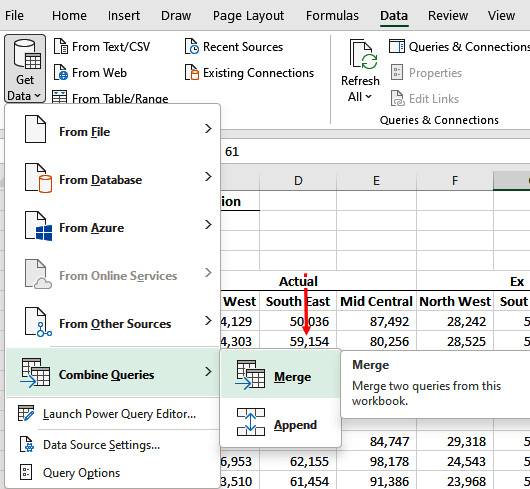The height and width of the screenshot is (489, 530).
Task: Click the From Web globe icon
Action: coord(61,72)
